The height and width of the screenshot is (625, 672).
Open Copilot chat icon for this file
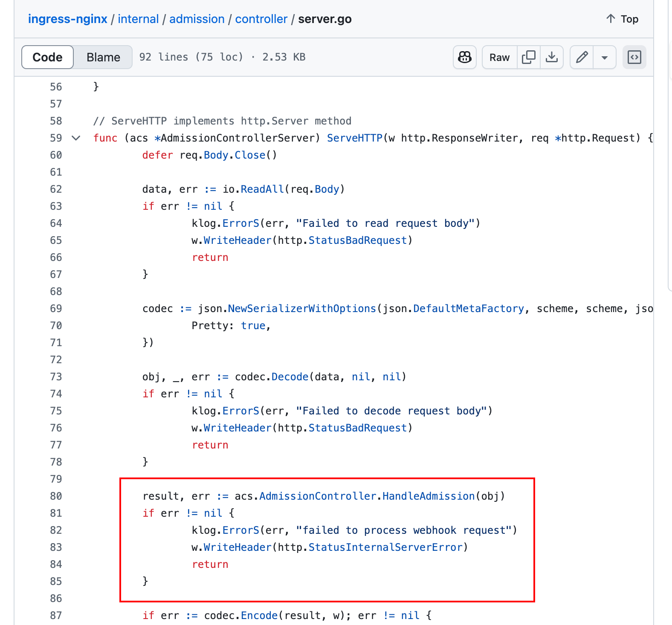(x=464, y=57)
